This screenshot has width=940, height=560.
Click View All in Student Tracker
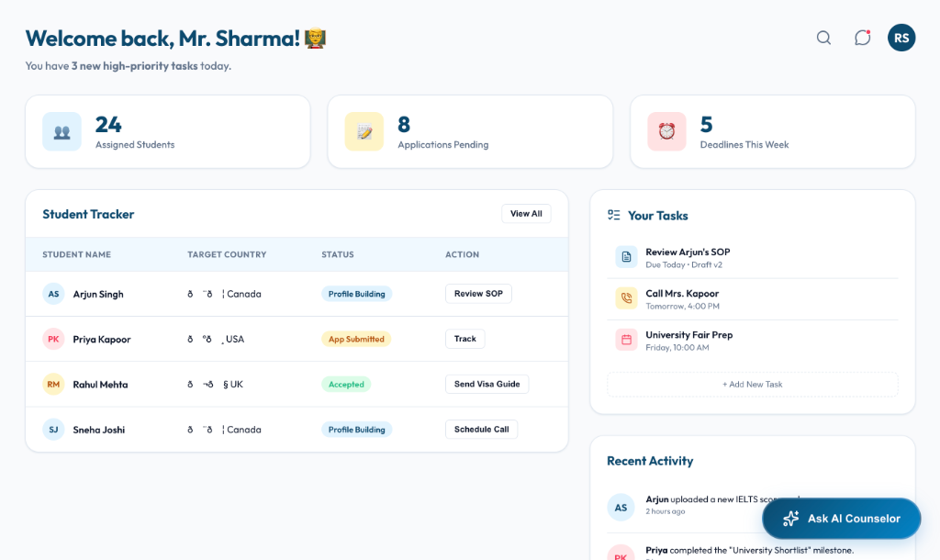point(525,213)
